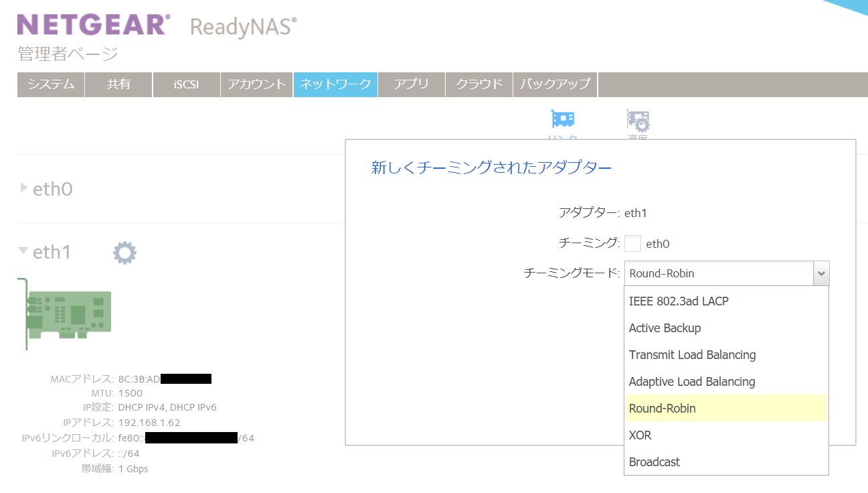Open the Advanced network settings icon
This screenshot has width=868, height=493.
click(x=638, y=121)
